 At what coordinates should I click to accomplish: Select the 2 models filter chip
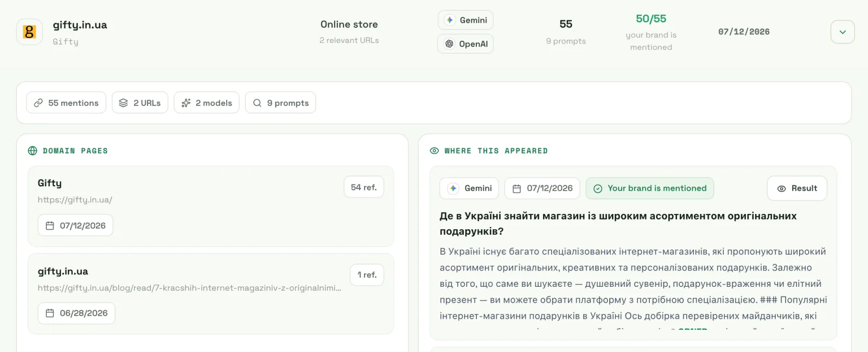[207, 103]
